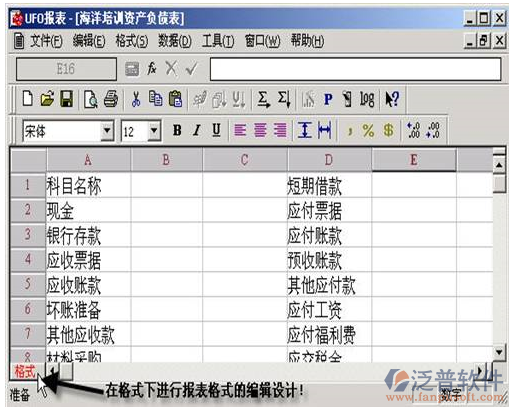Toggle Bold formatting button
The height and width of the screenshot is (413, 514).
pos(177,130)
